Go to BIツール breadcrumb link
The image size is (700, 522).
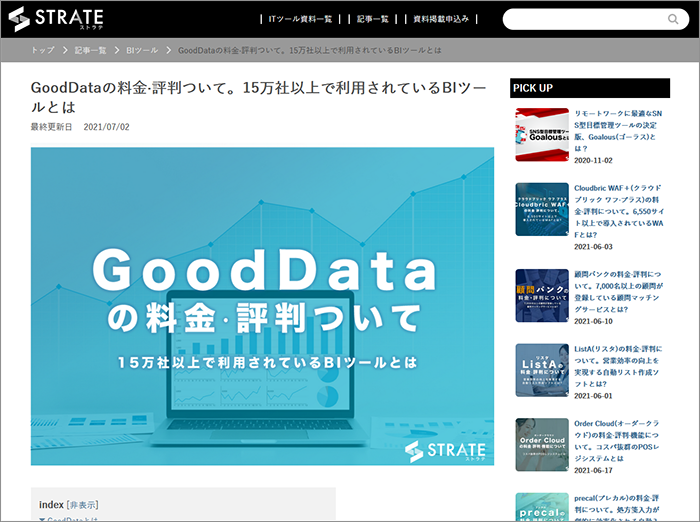(142, 50)
